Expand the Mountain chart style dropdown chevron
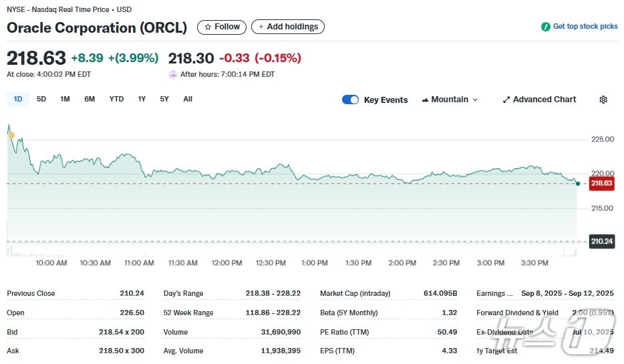This screenshot has width=624, height=364. (475, 100)
